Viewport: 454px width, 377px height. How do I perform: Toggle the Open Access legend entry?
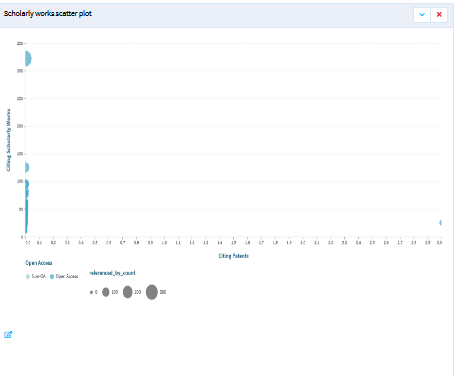tap(64, 276)
